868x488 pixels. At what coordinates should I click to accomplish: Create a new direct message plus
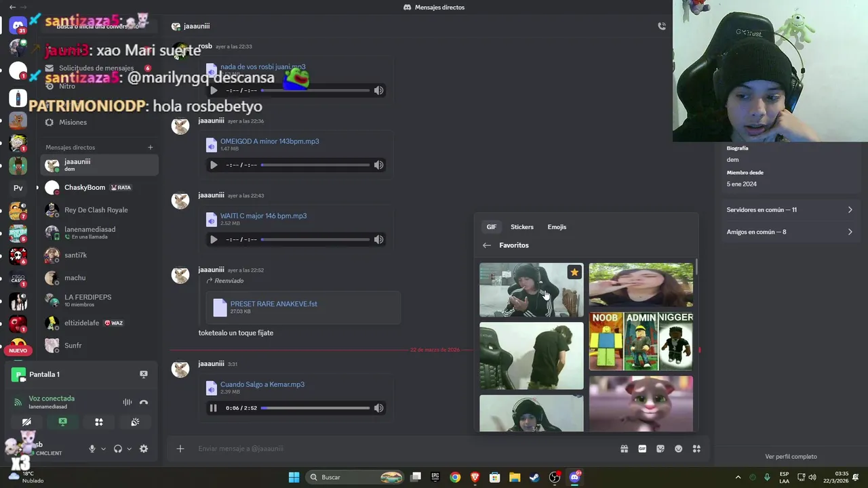point(151,147)
